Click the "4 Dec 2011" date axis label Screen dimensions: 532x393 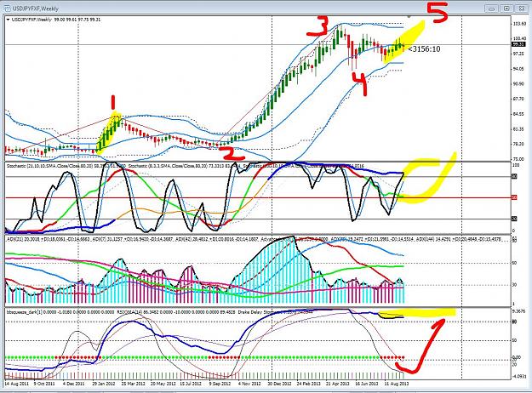coord(73,384)
